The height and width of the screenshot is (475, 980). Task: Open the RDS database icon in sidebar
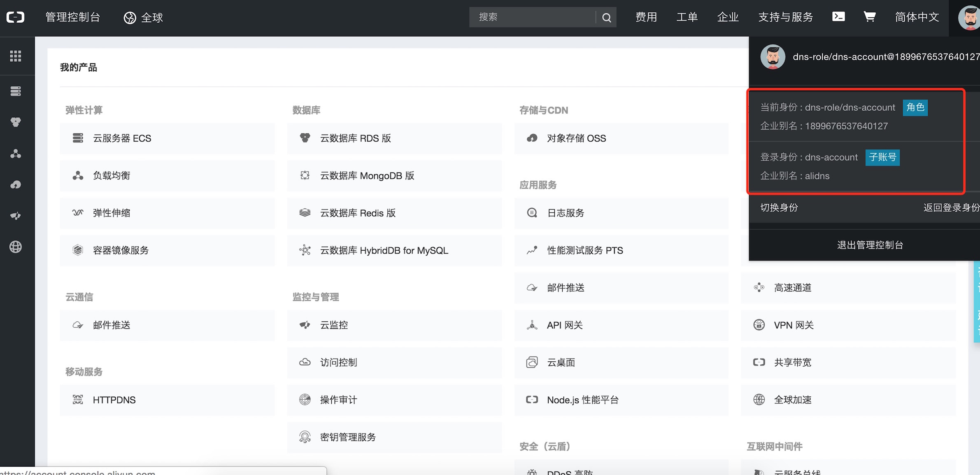pos(16,122)
